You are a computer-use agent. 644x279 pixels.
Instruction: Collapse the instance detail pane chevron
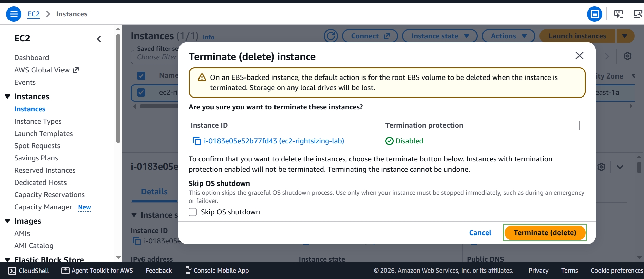[x=620, y=167]
